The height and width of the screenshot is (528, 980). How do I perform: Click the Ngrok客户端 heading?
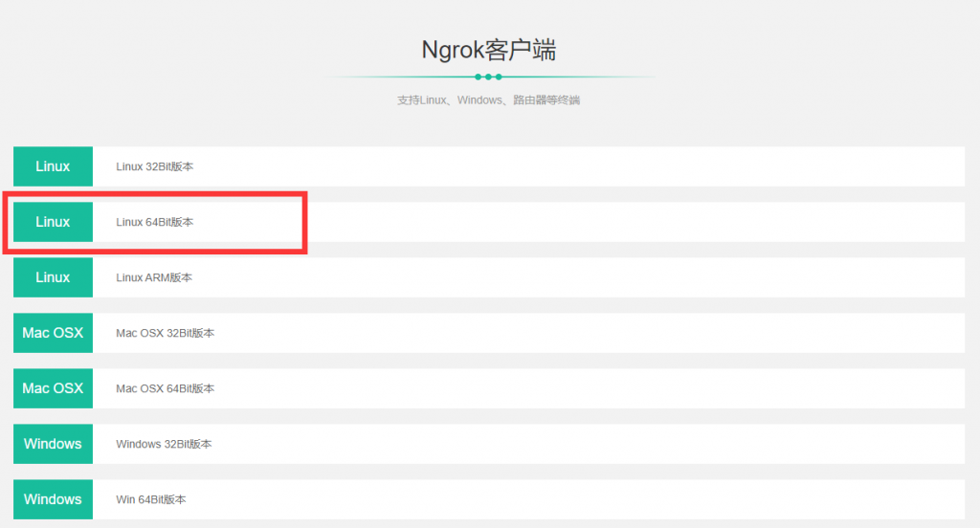click(489, 50)
